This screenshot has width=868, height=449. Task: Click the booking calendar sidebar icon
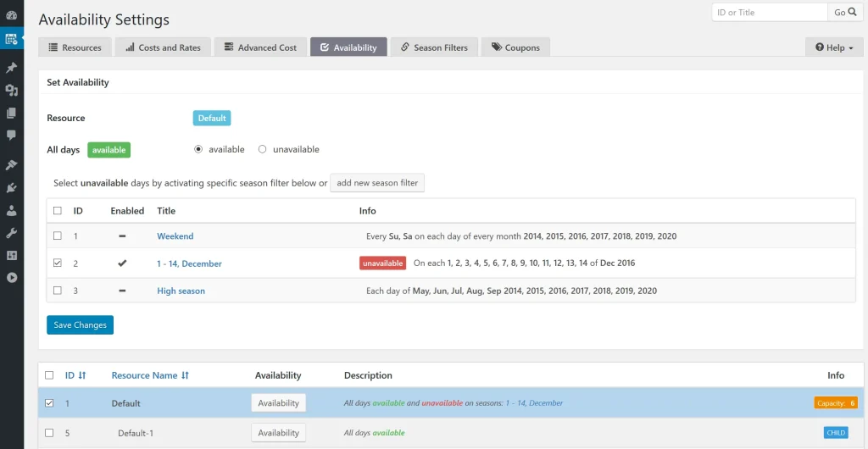(12, 39)
